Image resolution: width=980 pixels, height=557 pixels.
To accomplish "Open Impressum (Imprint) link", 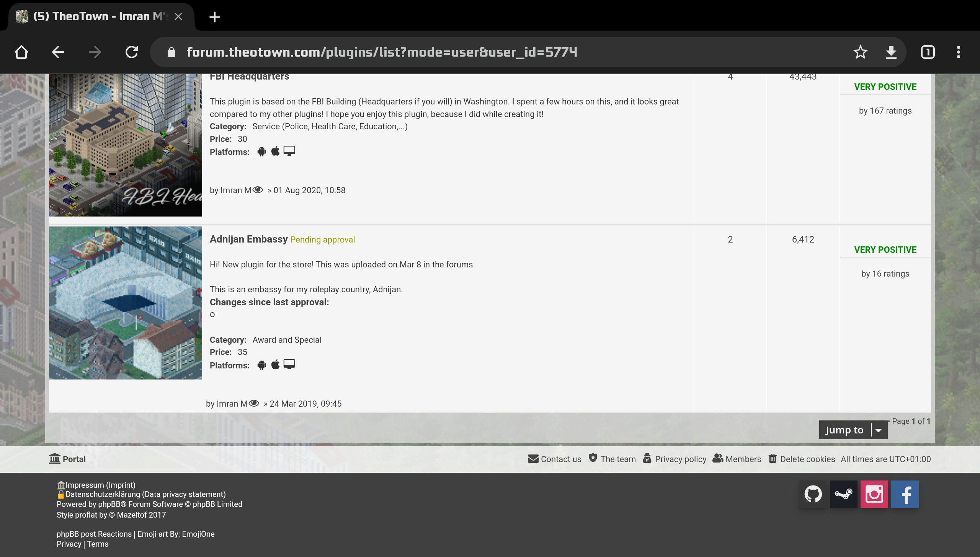I will [x=96, y=485].
